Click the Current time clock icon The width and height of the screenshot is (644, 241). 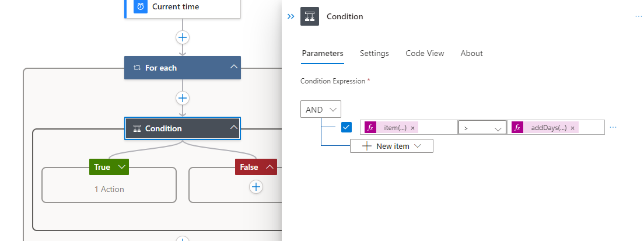(x=141, y=6)
